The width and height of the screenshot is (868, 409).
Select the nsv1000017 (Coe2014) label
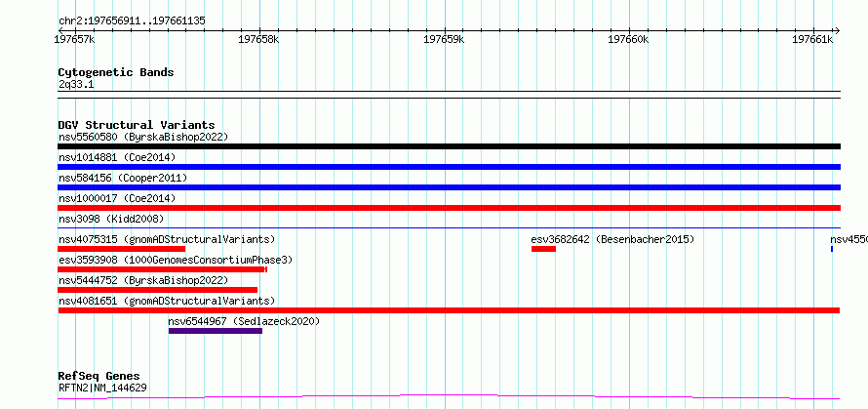[x=117, y=198]
